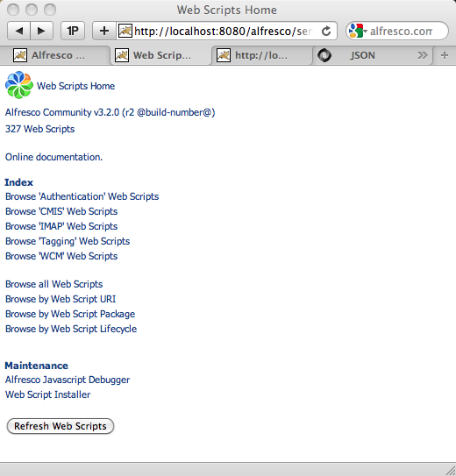The image size is (456, 476).
Task: Click the 'Alfresco Community v3.2.0' version text
Action: [x=110, y=112]
